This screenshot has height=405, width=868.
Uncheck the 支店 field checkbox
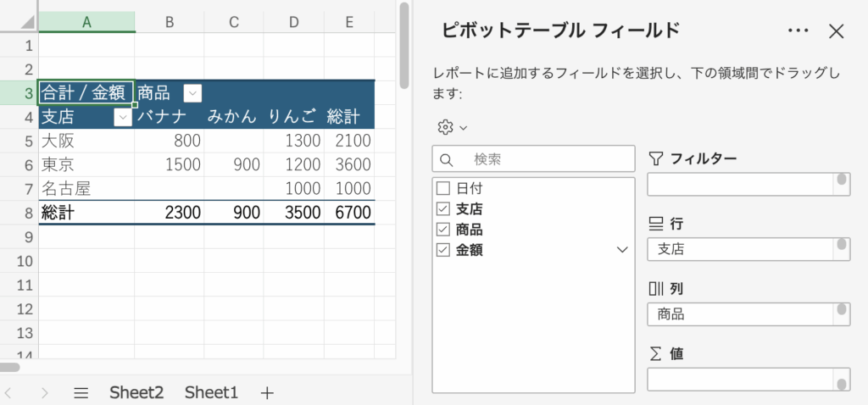442,208
